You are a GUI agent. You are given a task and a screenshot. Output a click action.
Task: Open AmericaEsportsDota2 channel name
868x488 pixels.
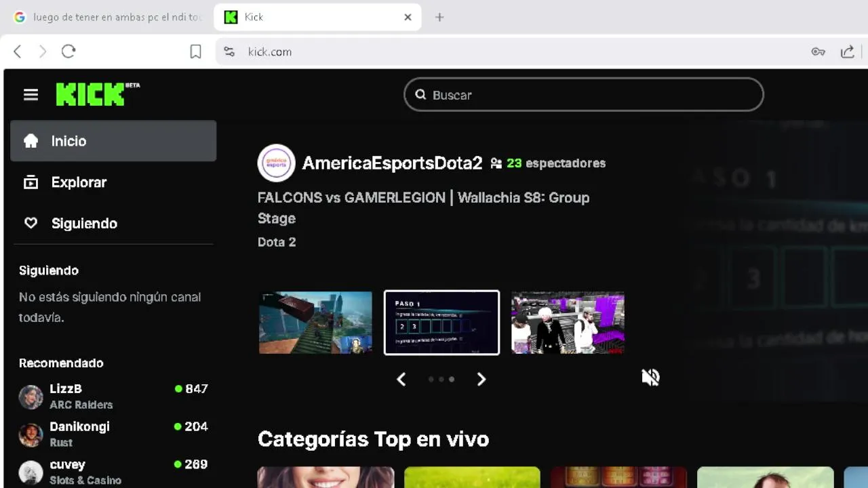click(x=392, y=163)
